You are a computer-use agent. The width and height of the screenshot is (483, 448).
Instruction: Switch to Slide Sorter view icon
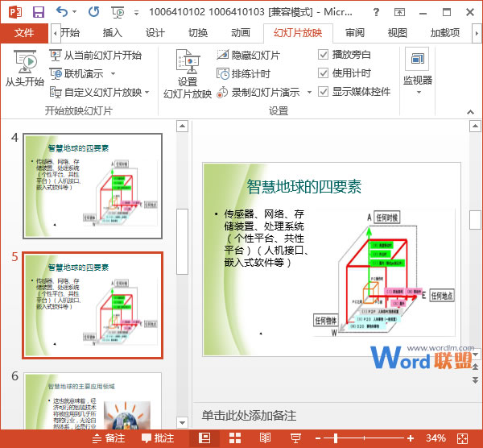pyautogui.click(x=235, y=438)
